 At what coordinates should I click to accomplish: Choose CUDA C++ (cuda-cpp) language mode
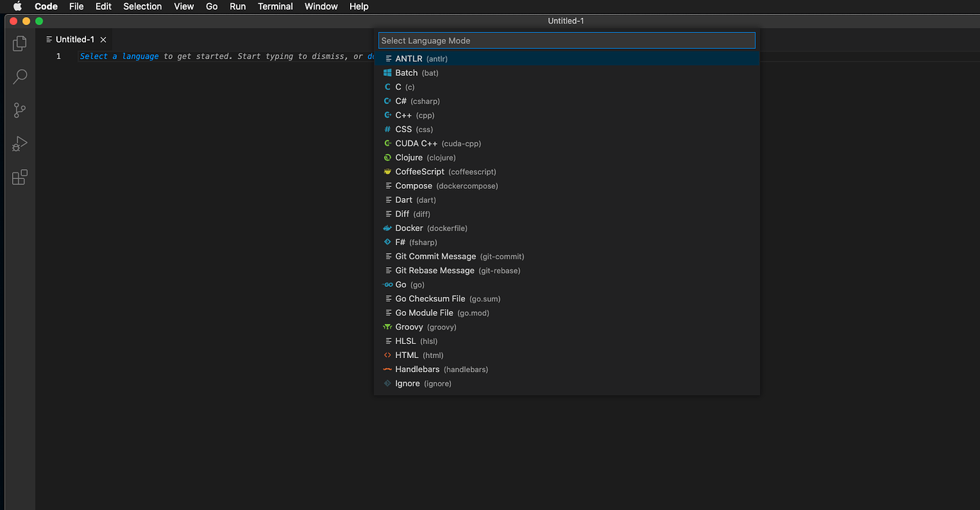567,143
